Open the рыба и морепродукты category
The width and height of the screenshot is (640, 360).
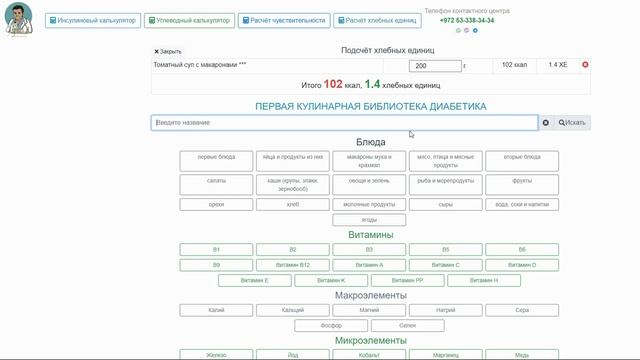click(446, 185)
